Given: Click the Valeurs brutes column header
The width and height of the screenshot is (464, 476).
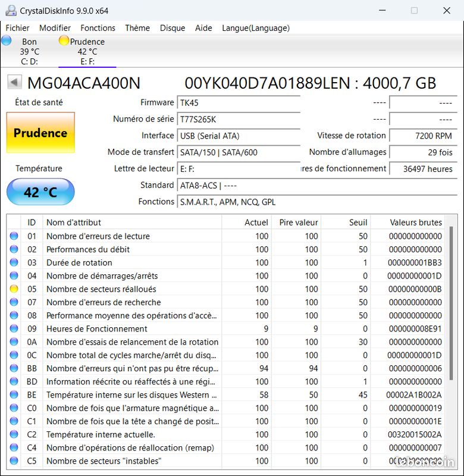Looking at the screenshot, I should 407,222.
